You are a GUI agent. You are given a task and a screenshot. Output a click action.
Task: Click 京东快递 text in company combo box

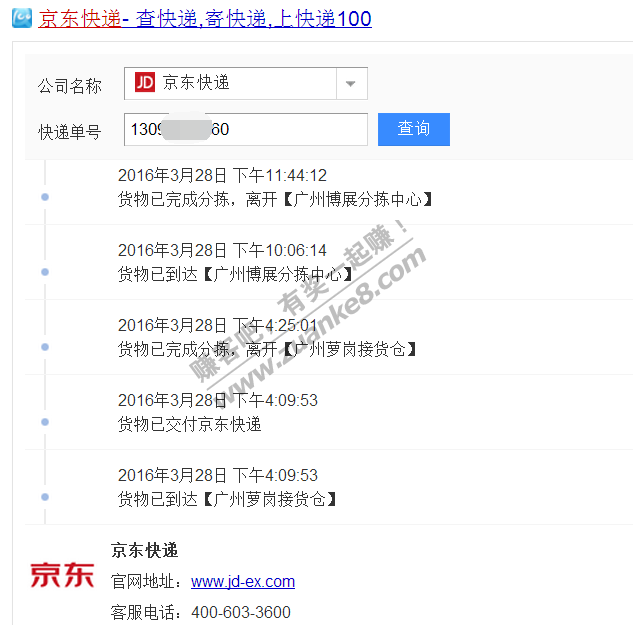pyautogui.click(x=196, y=83)
